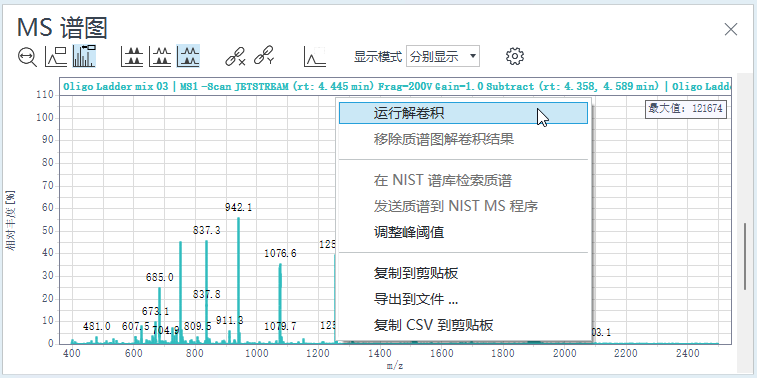Image resolution: width=757 pixels, height=378 pixels.
Task: Click the horizontal autoscale magnifier icon
Action: click(28, 57)
